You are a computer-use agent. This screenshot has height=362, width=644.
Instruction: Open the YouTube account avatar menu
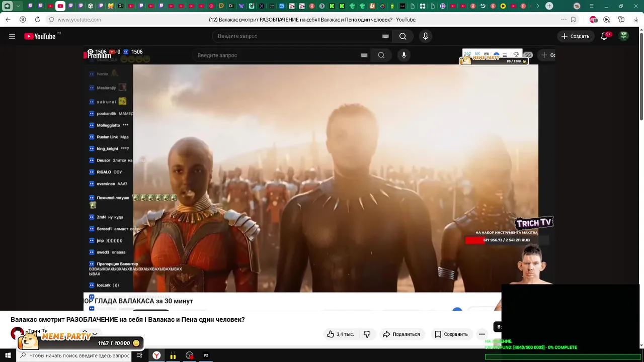click(x=624, y=36)
